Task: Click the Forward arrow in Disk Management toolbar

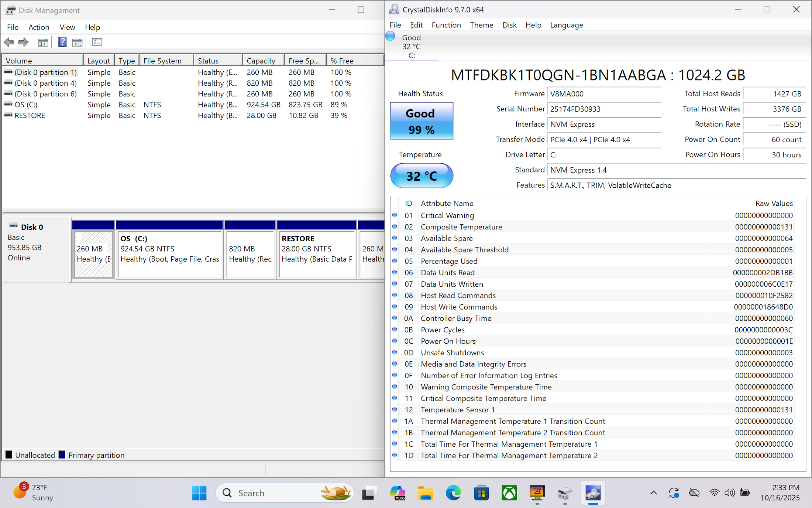Action: [23, 42]
